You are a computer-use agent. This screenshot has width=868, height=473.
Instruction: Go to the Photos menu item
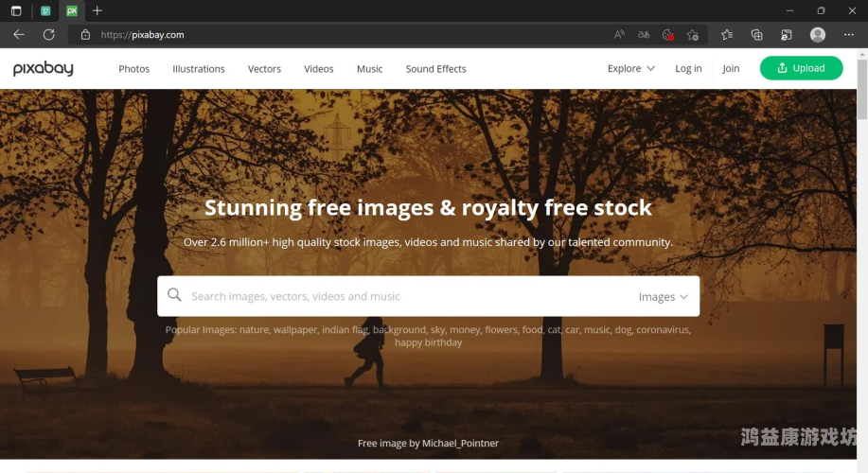click(x=134, y=69)
